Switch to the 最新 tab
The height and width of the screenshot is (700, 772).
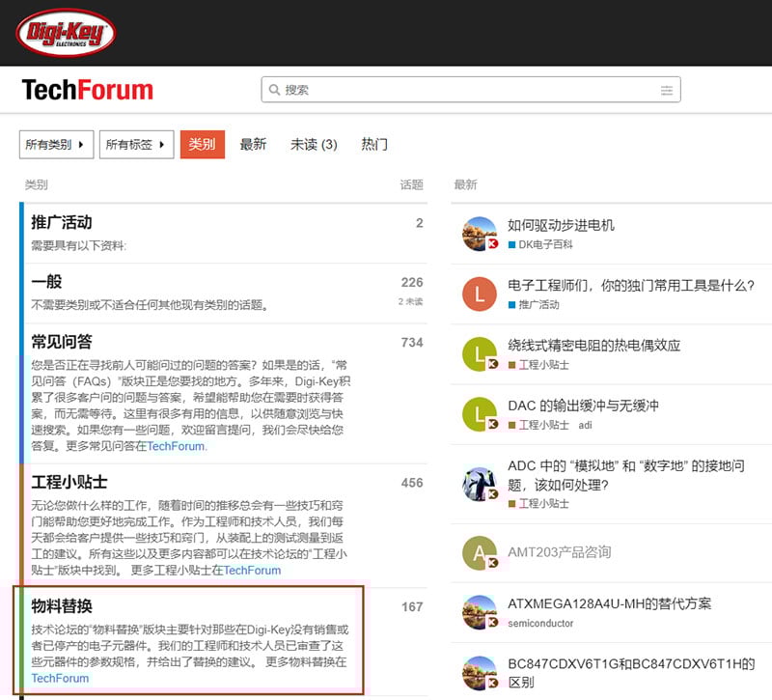point(253,144)
